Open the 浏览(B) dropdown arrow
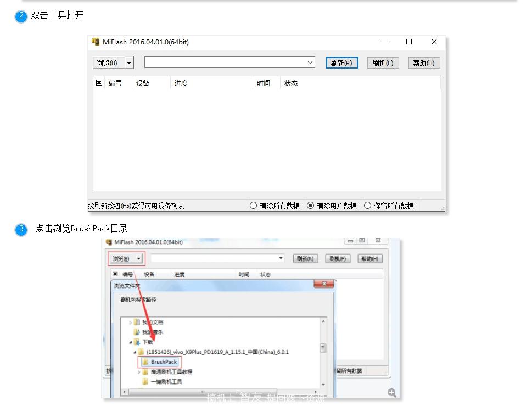The height and width of the screenshot is (407, 532). [129, 63]
